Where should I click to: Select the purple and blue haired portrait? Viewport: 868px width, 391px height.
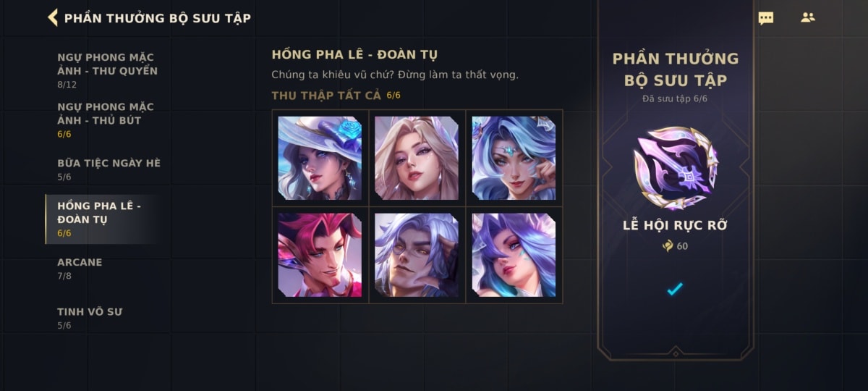(514, 255)
